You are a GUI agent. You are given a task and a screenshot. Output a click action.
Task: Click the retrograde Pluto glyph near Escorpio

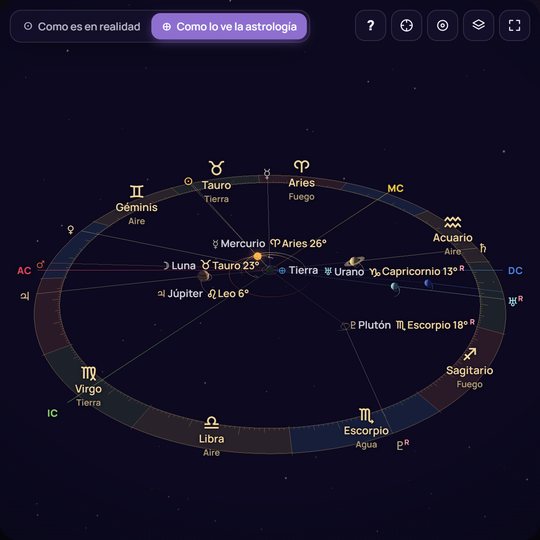(403, 445)
